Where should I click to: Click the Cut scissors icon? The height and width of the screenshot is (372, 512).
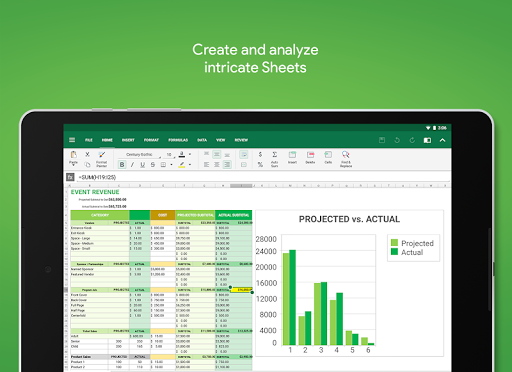(87, 154)
